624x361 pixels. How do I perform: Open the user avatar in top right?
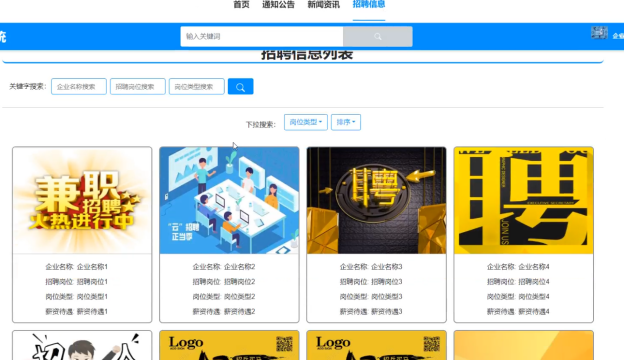[599, 33]
